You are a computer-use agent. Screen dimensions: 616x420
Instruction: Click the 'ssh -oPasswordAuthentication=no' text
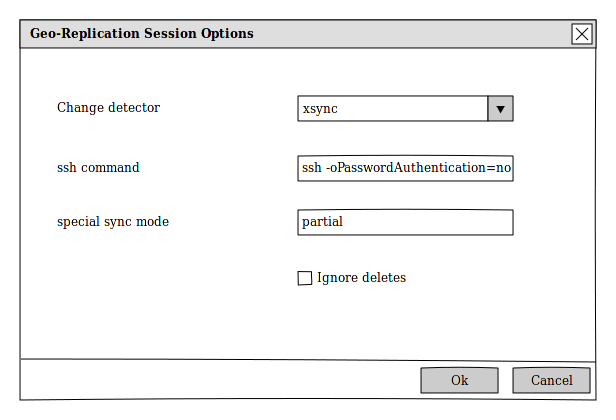click(406, 168)
